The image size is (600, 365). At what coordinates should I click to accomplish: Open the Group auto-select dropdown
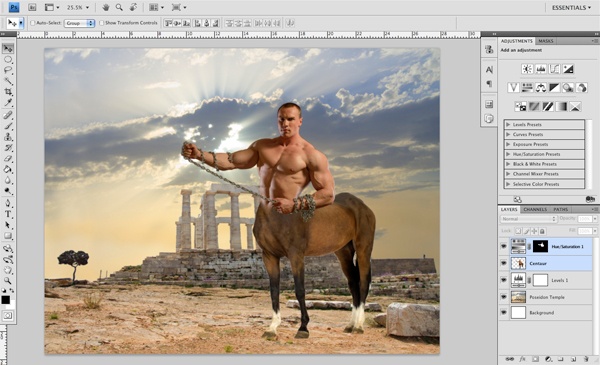(x=79, y=23)
